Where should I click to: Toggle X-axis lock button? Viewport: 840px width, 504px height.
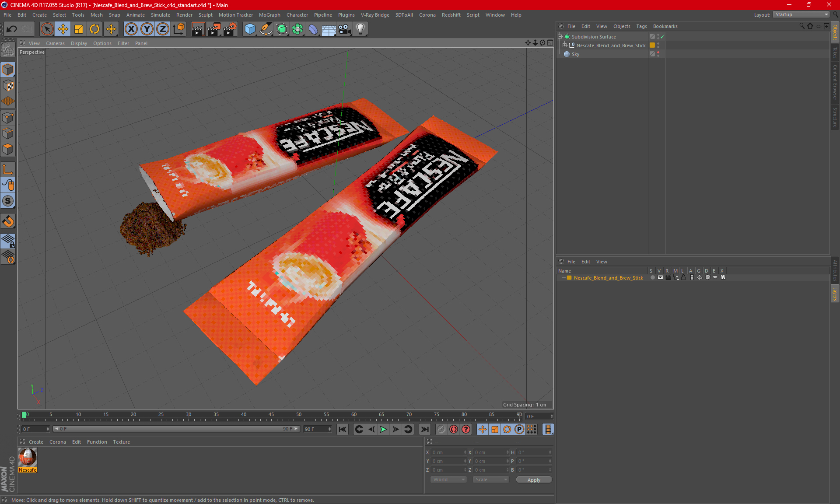pyautogui.click(x=131, y=29)
